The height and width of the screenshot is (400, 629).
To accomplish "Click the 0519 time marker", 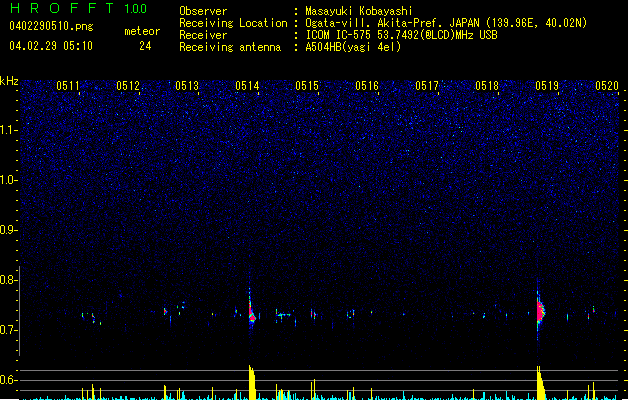I will click(547, 86).
